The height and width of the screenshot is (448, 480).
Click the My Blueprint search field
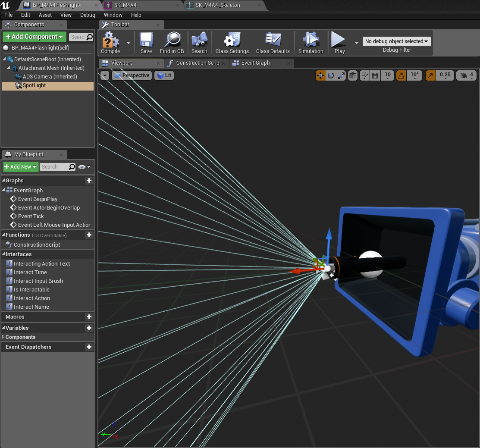(53, 167)
